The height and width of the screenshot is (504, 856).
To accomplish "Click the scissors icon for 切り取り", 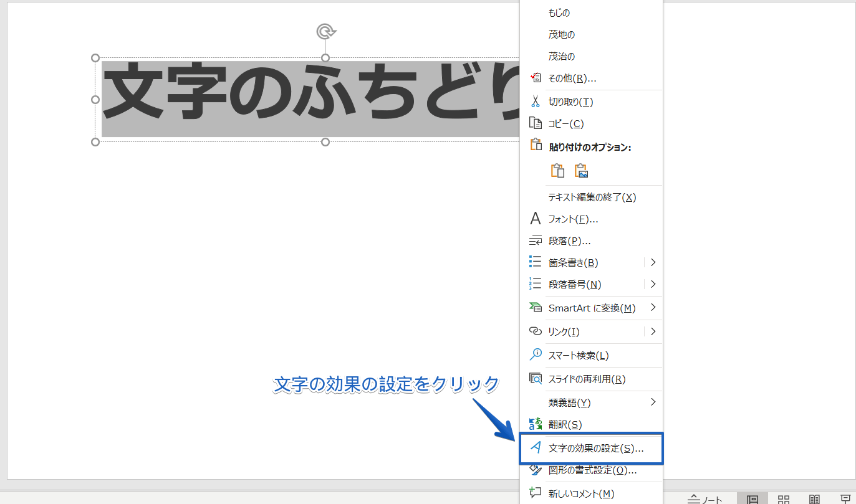I will click(x=535, y=102).
